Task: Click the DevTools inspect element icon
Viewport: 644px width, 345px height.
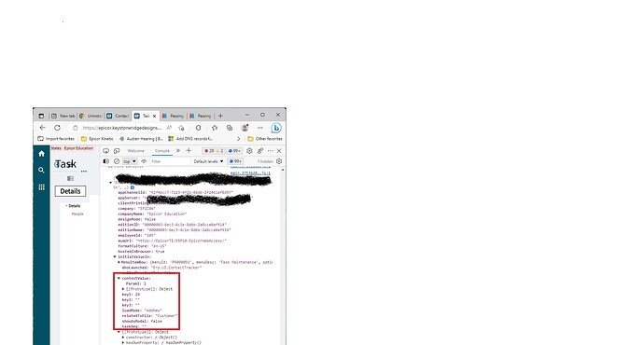Action: tap(106, 151)
